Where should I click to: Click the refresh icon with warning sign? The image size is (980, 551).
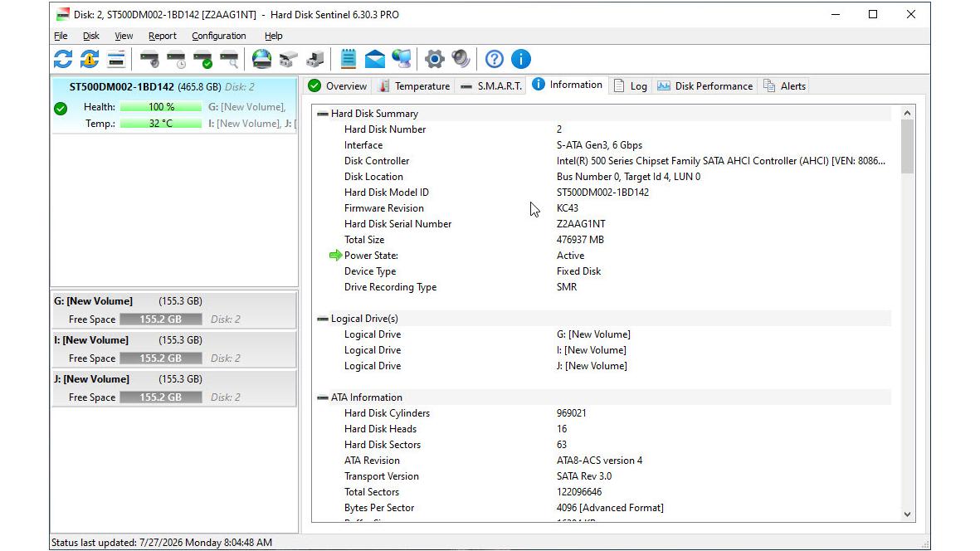tap(90, 60)
